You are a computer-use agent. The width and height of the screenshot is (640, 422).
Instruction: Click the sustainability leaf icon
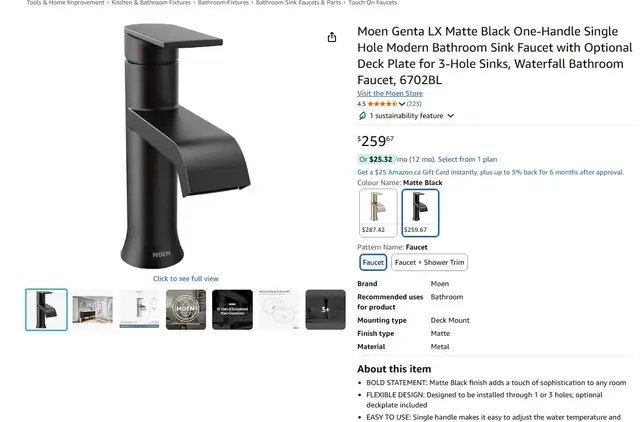362,116
